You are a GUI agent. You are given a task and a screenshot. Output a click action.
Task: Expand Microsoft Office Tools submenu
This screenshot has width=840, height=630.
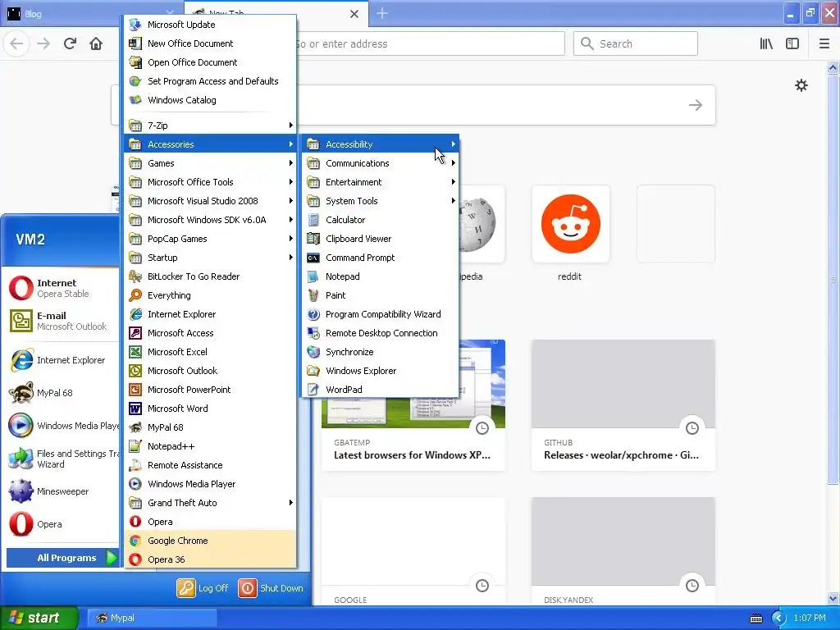[210, 181]
